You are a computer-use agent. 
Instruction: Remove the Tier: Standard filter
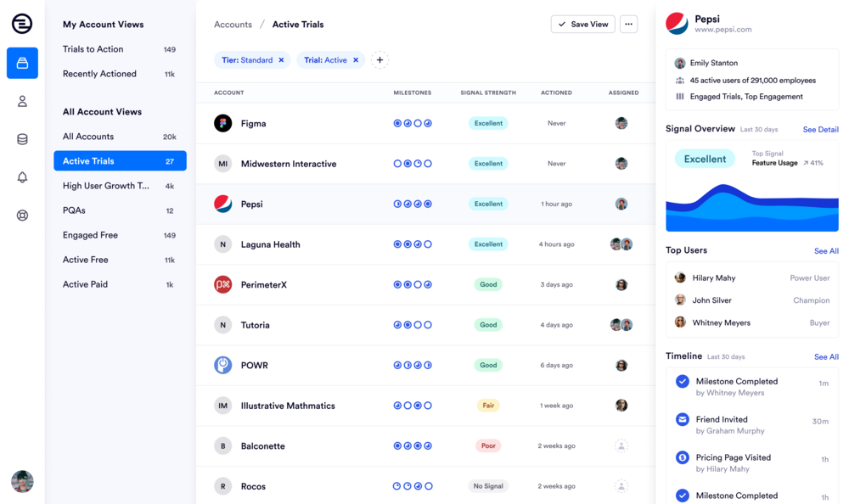282,60
